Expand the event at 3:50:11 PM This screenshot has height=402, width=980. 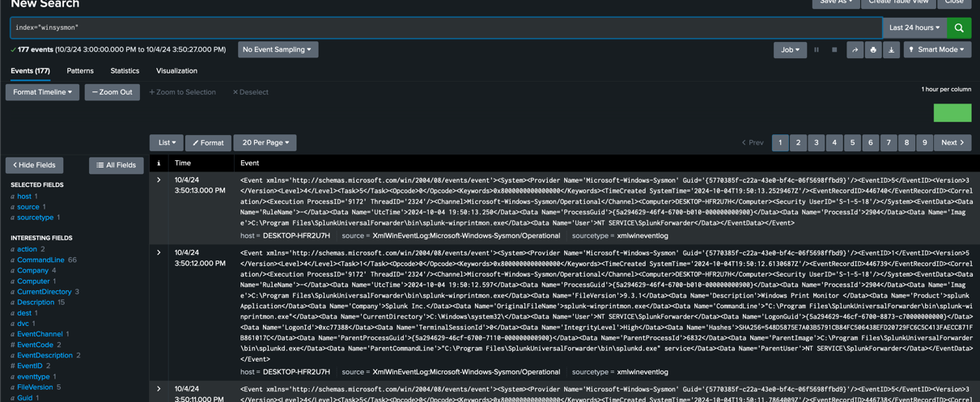click(159, 389)
